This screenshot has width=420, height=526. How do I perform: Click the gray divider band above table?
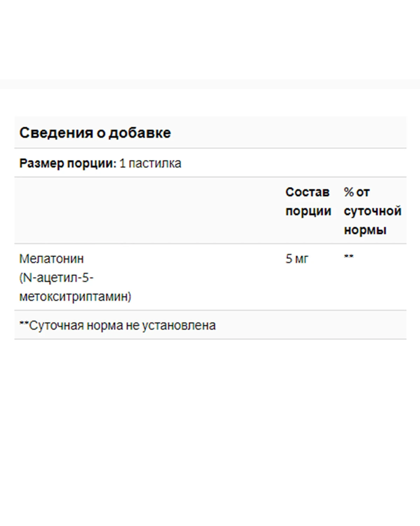[210, 84]
